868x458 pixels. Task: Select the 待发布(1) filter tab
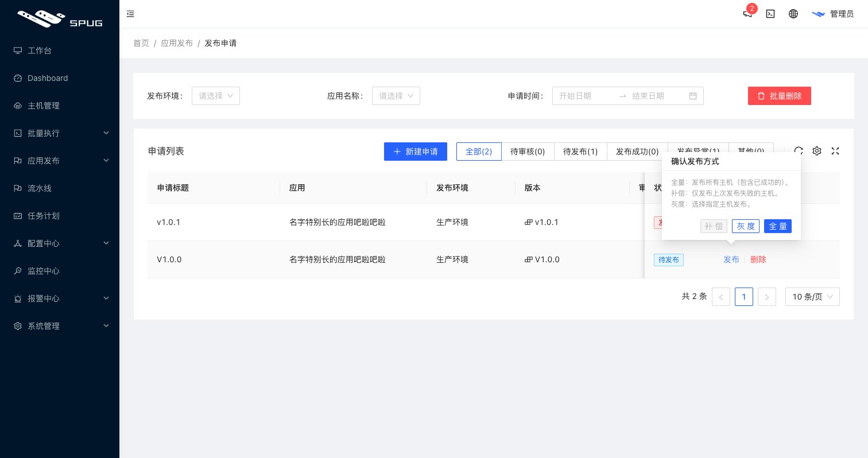pos(580,152)
